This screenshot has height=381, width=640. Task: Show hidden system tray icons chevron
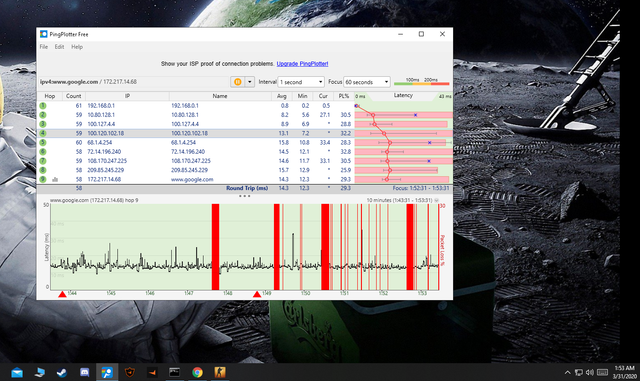[567, 372]
